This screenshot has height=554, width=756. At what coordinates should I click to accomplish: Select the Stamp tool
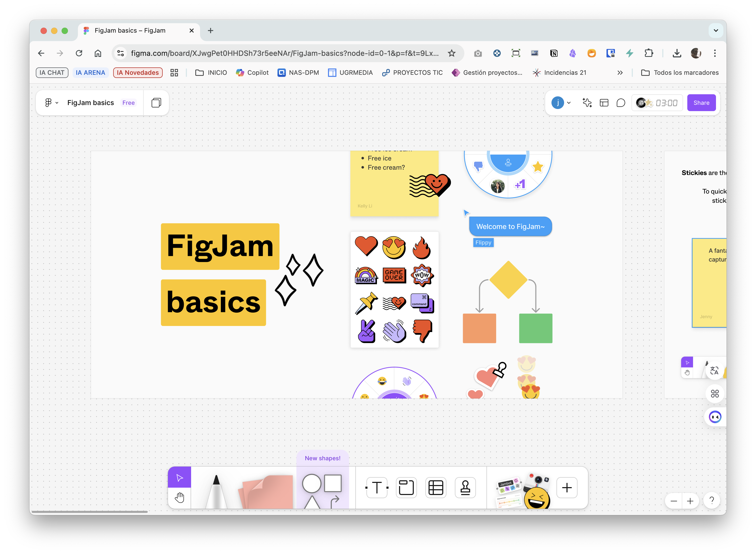[465, 488]
